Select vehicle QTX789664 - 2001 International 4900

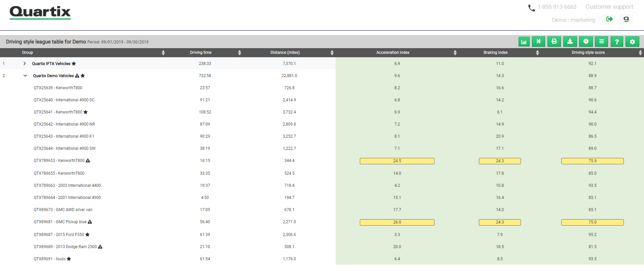click(x=67, y=198)
